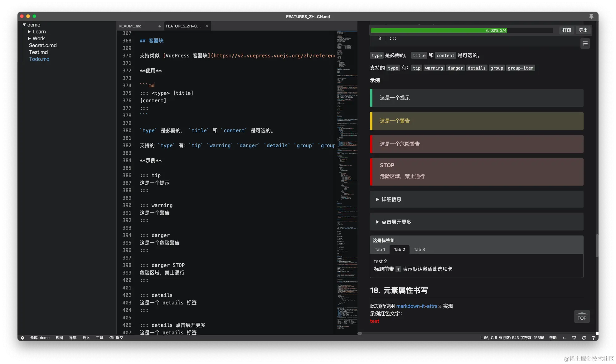Click the 18. 元素属性书写 heading
Image resolution: width=616 pixels, height=364 pixels.
399,290
